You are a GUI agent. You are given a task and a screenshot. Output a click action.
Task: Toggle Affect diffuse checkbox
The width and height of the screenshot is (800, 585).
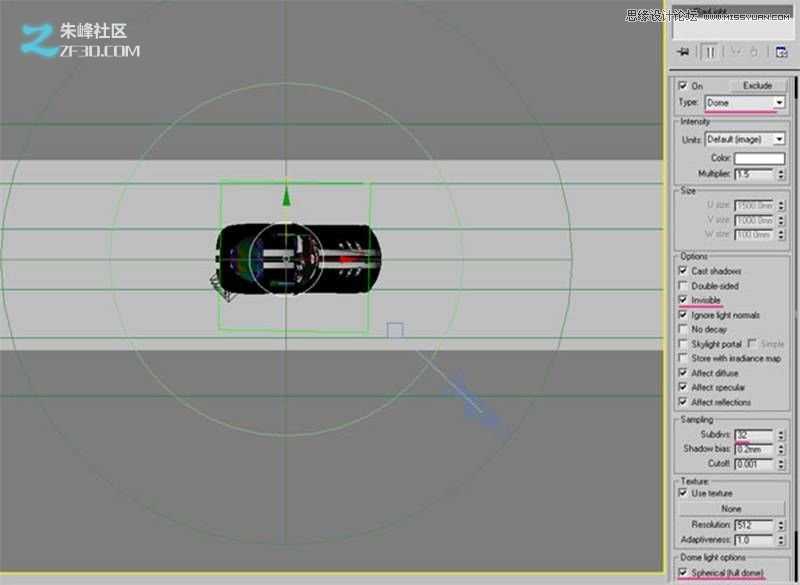coord(683,373)
